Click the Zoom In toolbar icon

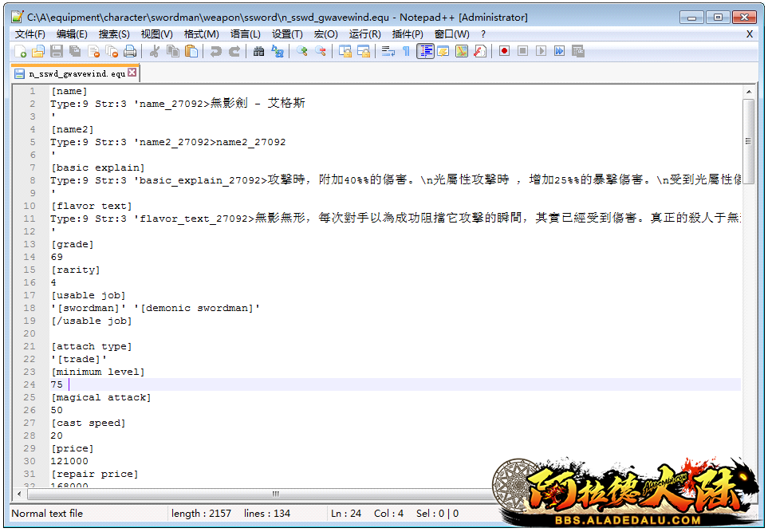tap(301, 52)
